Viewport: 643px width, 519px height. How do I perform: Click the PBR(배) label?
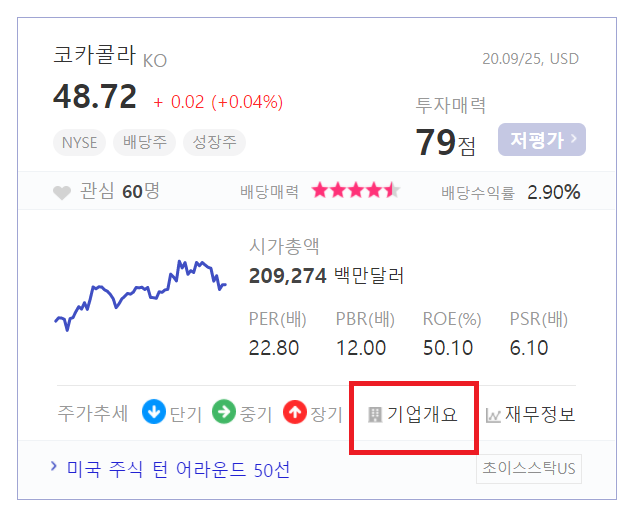click(365, 319)
